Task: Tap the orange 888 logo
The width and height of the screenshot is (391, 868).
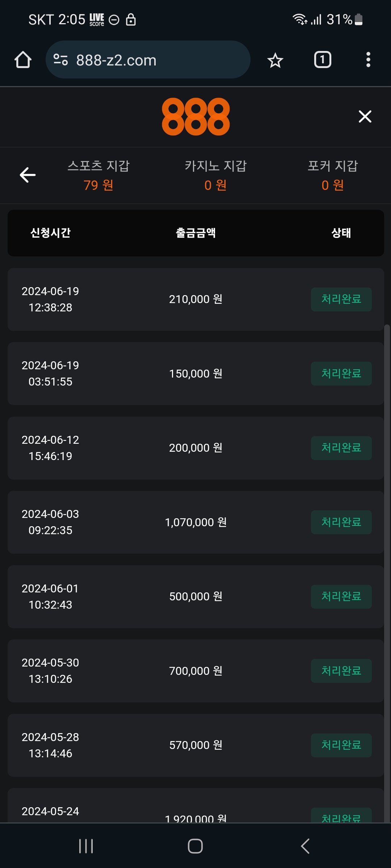Action: click(x=195, y=116)
